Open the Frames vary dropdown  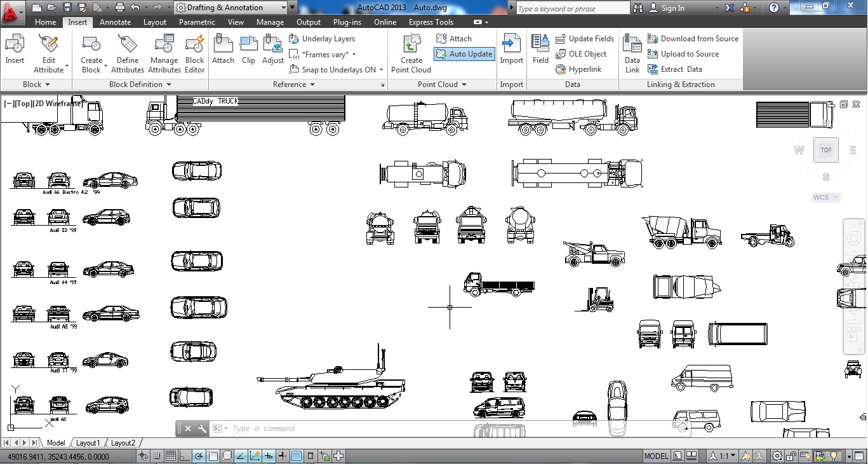pyautogui.click(x=323, y=54)
